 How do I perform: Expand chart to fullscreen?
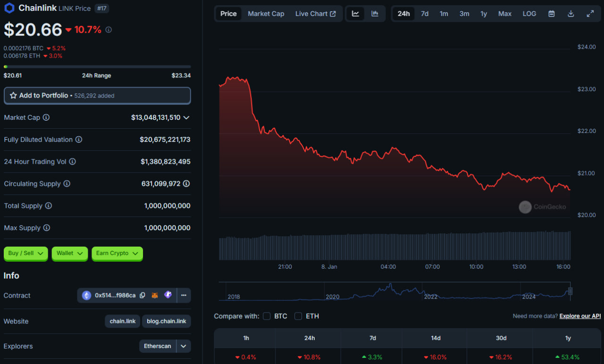click(x=590, y=14)
